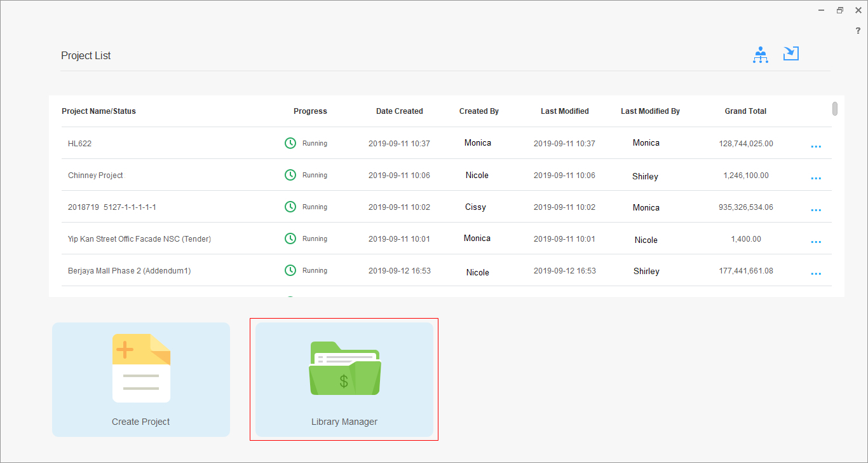Open more options for Chinney Project row
This screenshot has height=463, width=868.
[816, 178]
